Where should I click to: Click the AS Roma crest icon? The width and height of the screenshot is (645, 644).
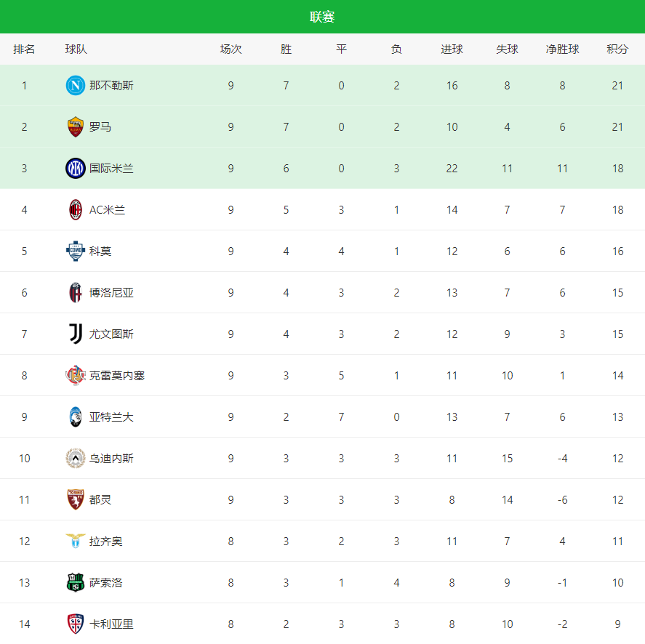(x=76, y=127)
